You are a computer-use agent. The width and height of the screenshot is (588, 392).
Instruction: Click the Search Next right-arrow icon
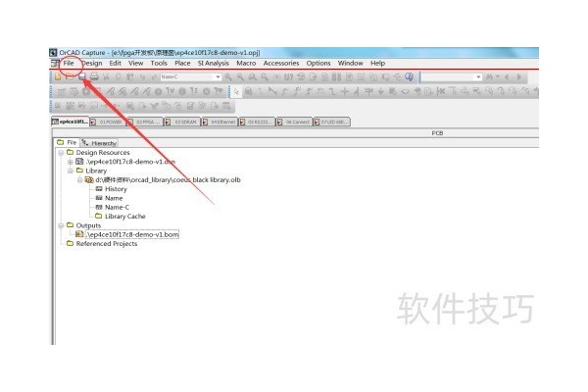click(519, 76)
